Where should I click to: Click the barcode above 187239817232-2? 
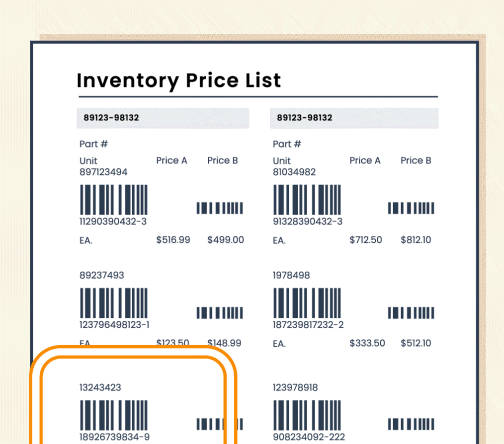pyautogui.click(x=307, y=304)
